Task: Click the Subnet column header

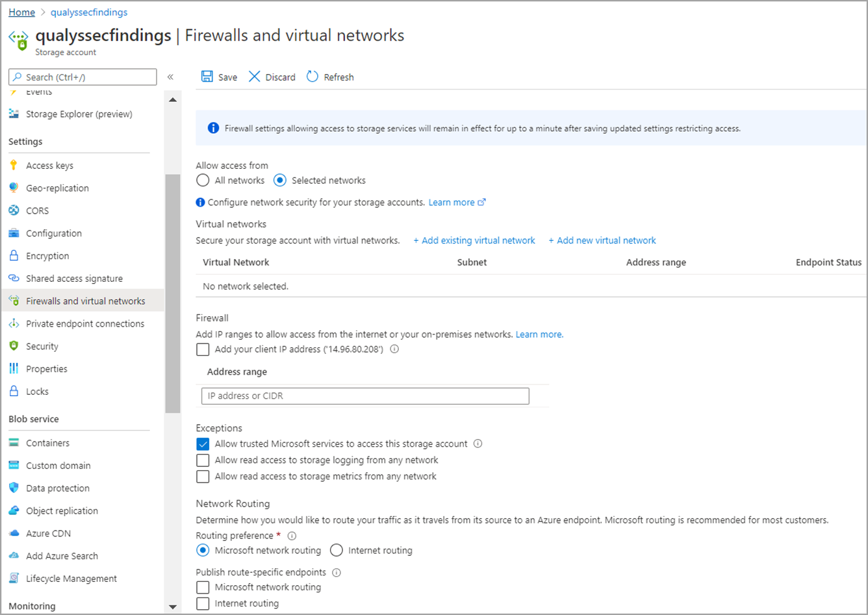Action: point(472,262)
